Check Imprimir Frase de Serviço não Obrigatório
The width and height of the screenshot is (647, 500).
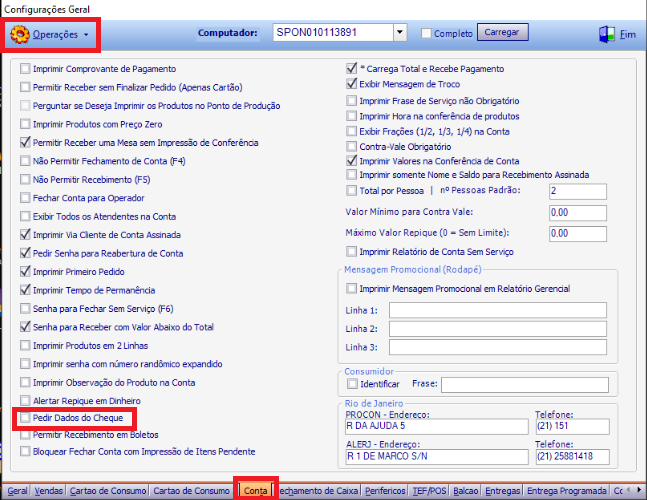tap(352, 101)
